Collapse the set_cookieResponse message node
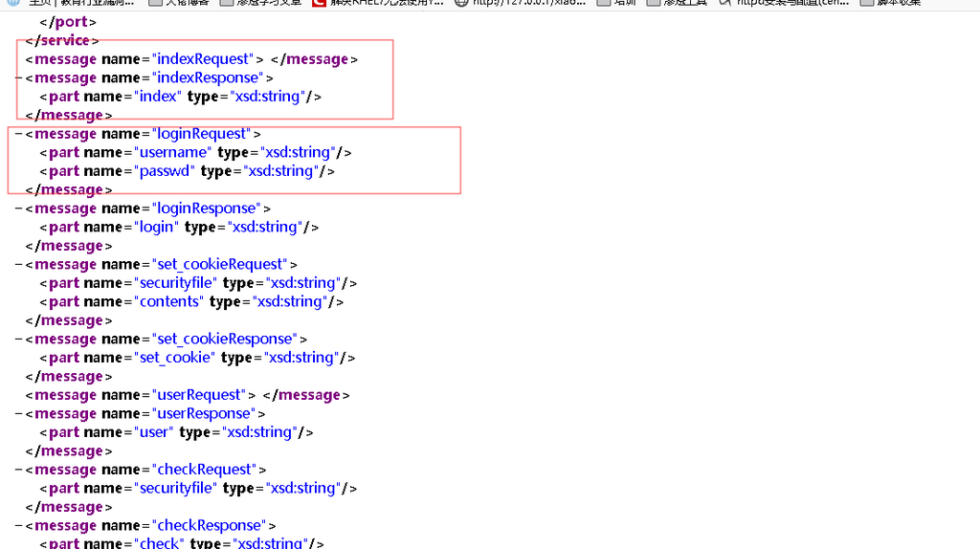This screenshot has width=980, height=549. click(19, 340)
